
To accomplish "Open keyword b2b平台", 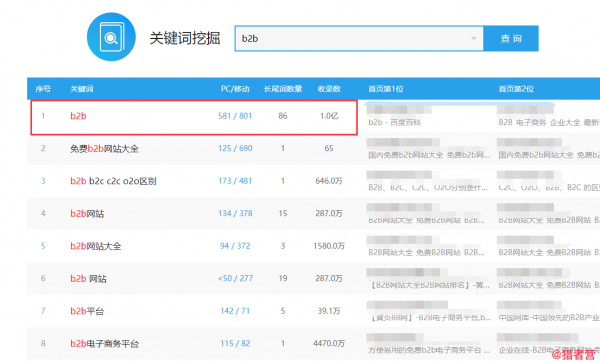I will click(x=87, y=311).
